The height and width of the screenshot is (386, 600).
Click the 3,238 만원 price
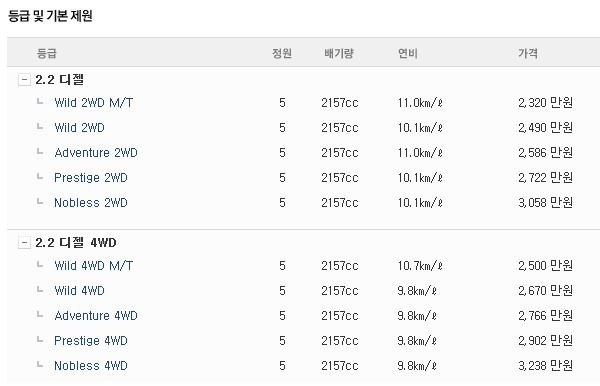(x=546, y=366)
